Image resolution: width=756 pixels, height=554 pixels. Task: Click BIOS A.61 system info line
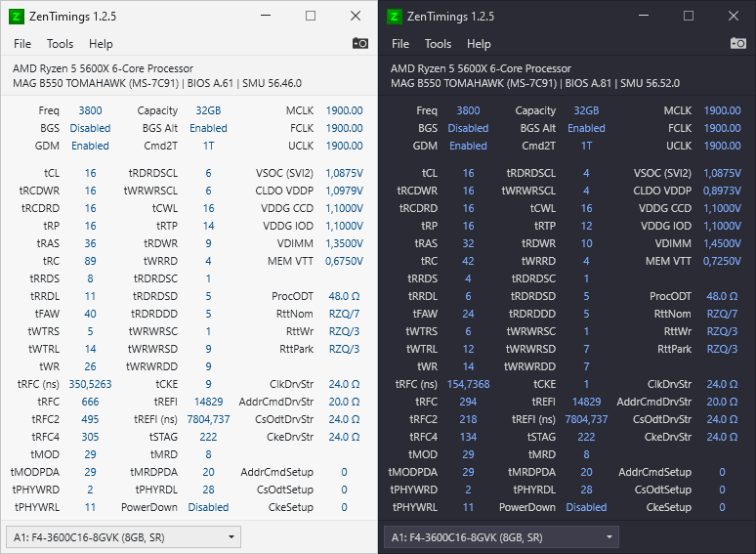click(x=157, y=83)
